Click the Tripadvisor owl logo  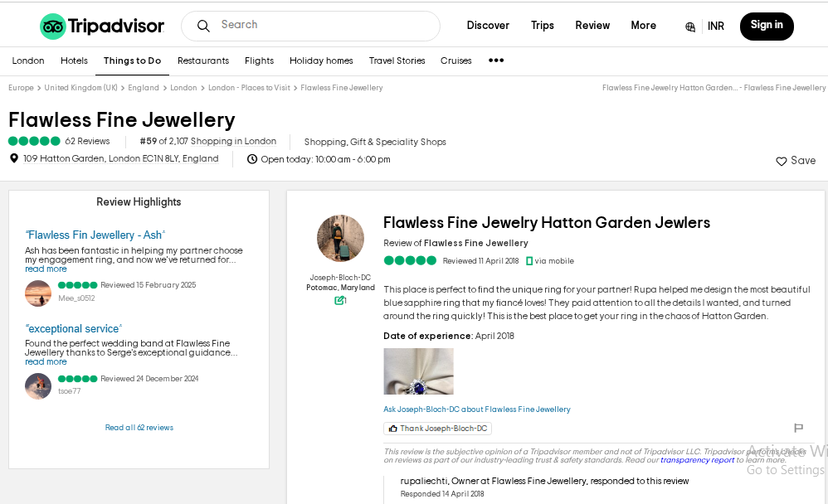pos(53,27)
